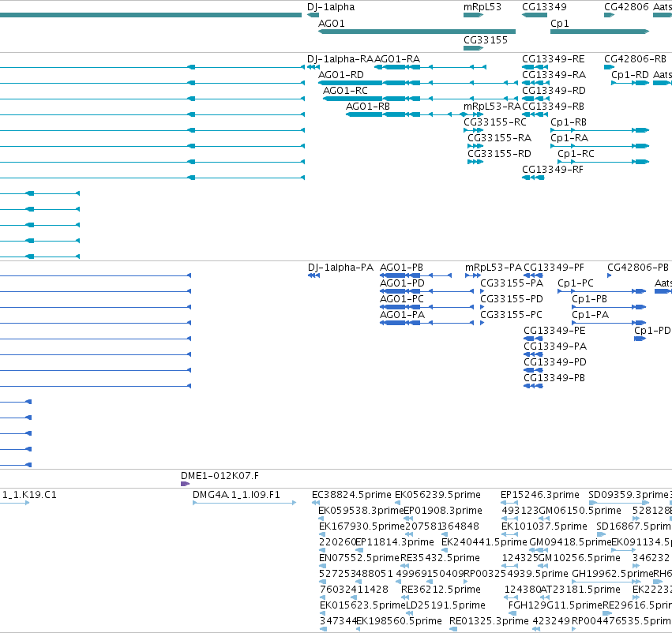Click the CG13349-PD protein label
Image resolution: width=672 pixels, height=633 pixels.
tap(554, 362)
